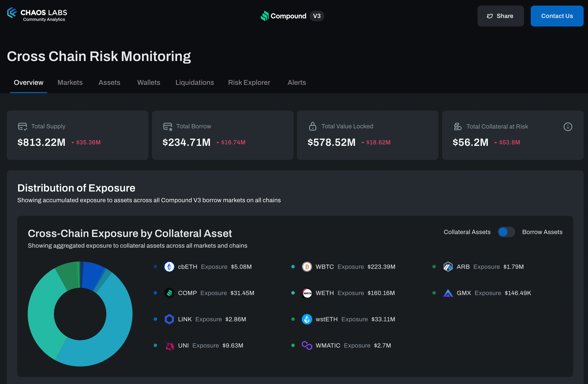588x384 pixels.
Task: Open the V3 version selector
Action: (317, 16)
